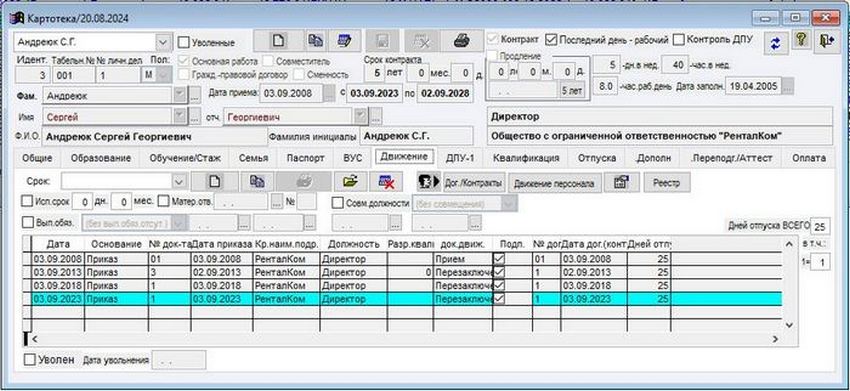Click the exit door icon at top right
This screenshot has width=850, height=391.
point(827,41)
